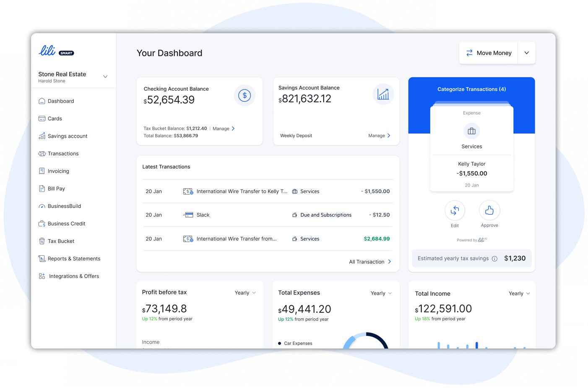Click the Business Credit icon in sidebar

[x=42, y=223]
